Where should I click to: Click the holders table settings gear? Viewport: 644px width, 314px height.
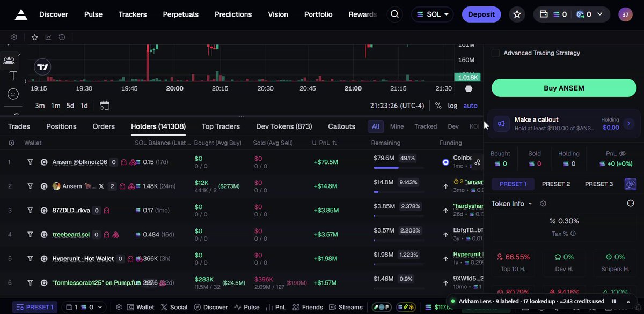point(12,143)
